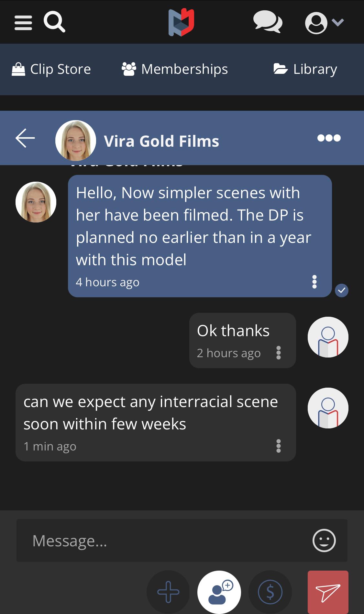Go back with the left arrow
The image size is (364, 614).
25,138
